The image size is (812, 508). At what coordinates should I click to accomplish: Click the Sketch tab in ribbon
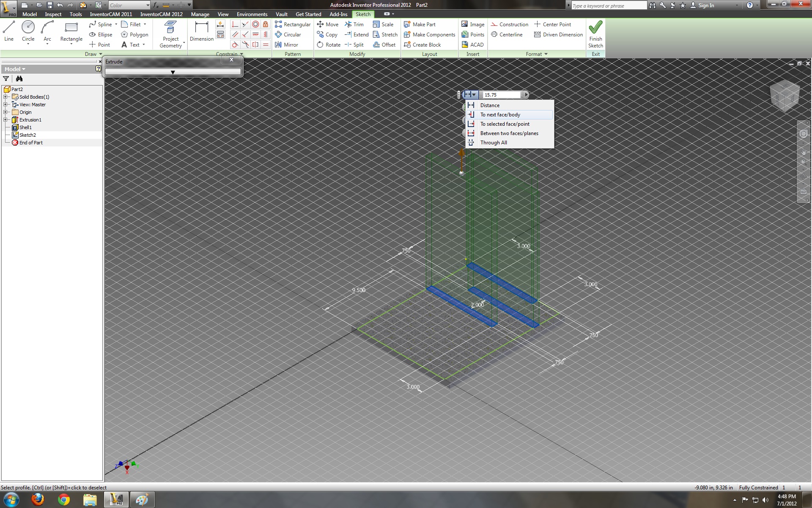tap(363, 14)
